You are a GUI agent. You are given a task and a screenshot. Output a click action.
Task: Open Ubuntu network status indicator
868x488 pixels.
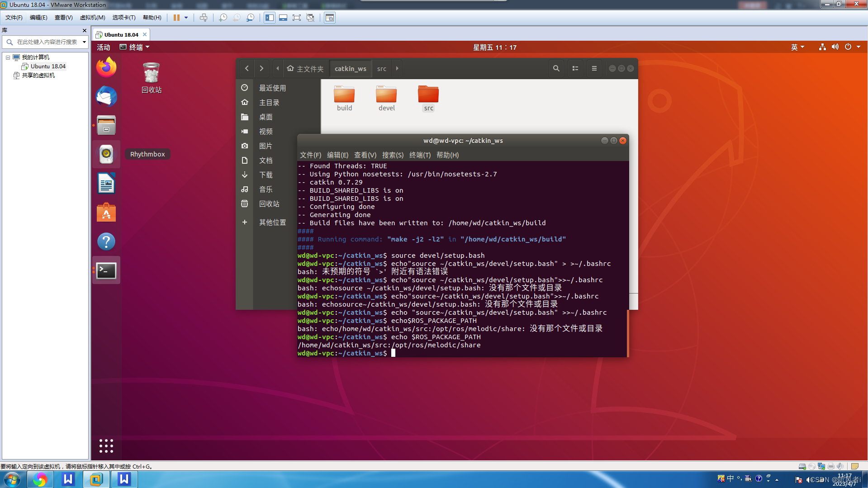click(x=822, y=47)
